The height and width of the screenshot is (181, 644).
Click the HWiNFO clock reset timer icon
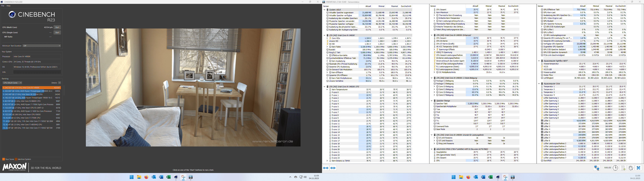615,168
